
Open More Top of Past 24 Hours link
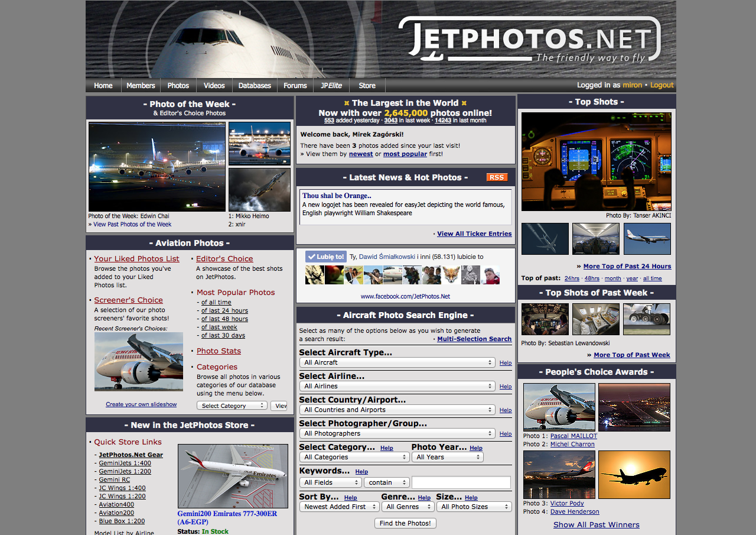(627, 266)
